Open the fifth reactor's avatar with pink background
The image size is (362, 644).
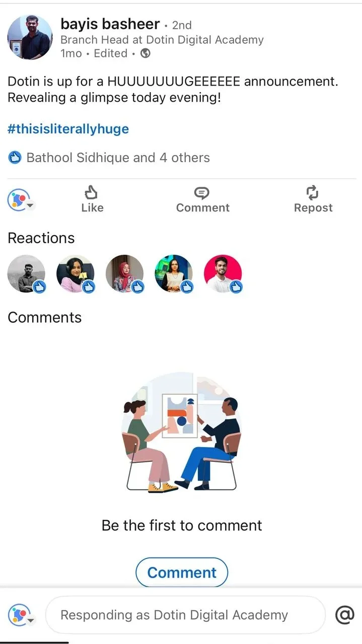pyautogui.click(x=223, y=274)
